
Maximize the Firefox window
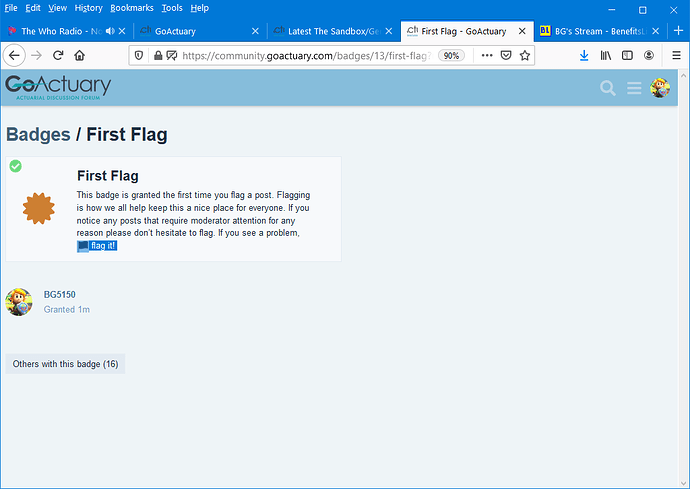(x=642, y=10)
